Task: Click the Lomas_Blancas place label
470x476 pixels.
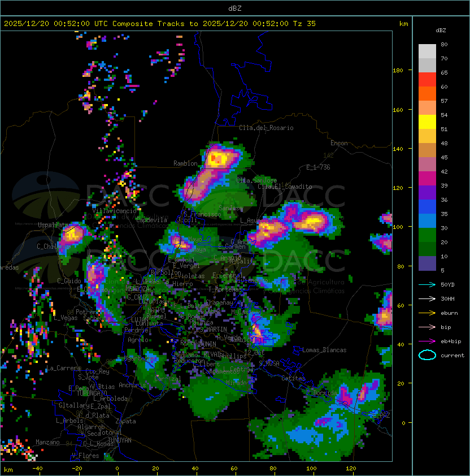Action: pyautogui.click(x=324, y=350)
